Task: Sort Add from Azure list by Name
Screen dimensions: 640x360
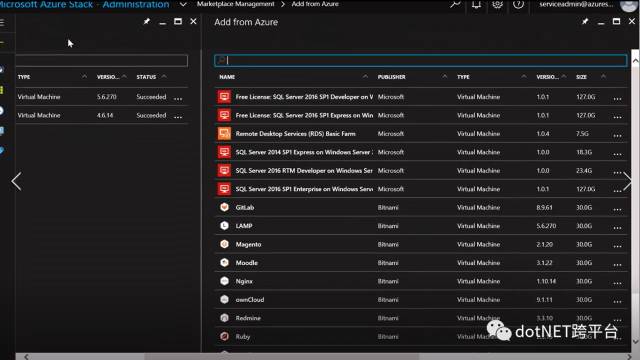Action: [227, 77]
